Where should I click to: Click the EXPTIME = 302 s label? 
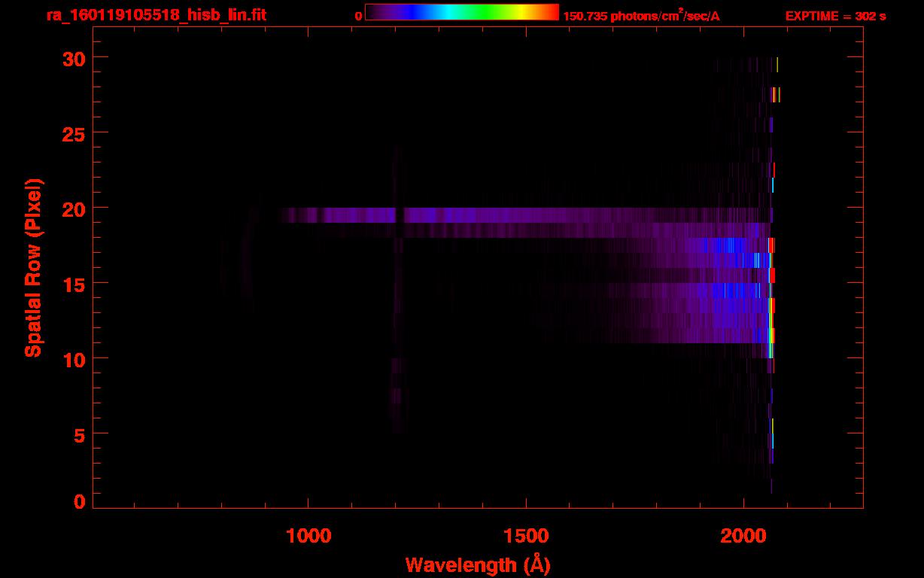point(835,16)
